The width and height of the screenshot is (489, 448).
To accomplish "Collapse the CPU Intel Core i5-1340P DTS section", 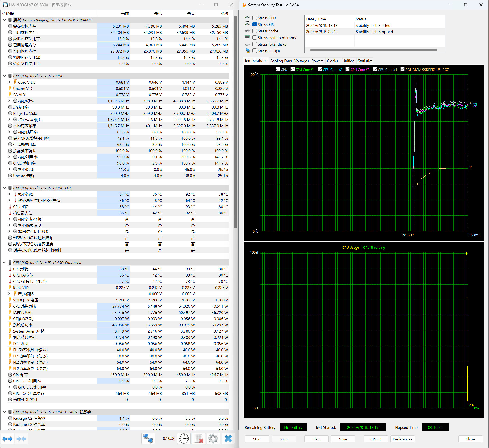I will 4,188.
